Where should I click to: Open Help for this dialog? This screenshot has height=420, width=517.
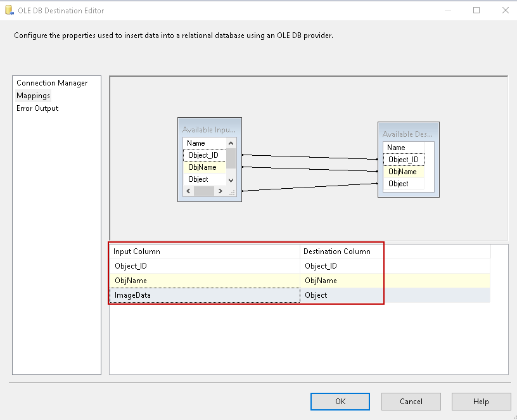click(x=481, y=402)
